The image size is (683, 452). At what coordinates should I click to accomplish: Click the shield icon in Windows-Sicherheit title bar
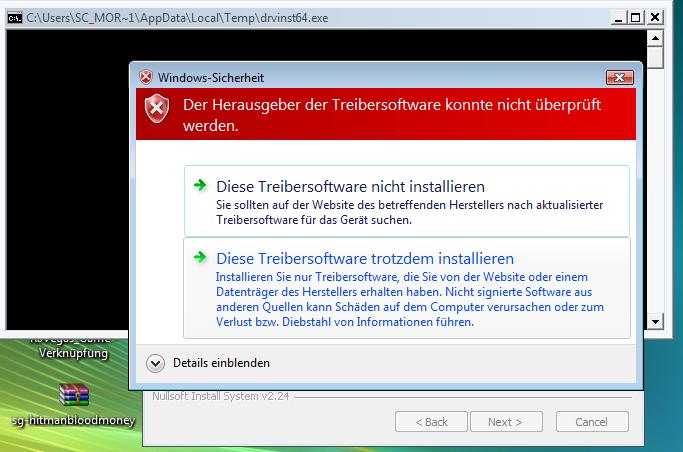coord(146,77)
